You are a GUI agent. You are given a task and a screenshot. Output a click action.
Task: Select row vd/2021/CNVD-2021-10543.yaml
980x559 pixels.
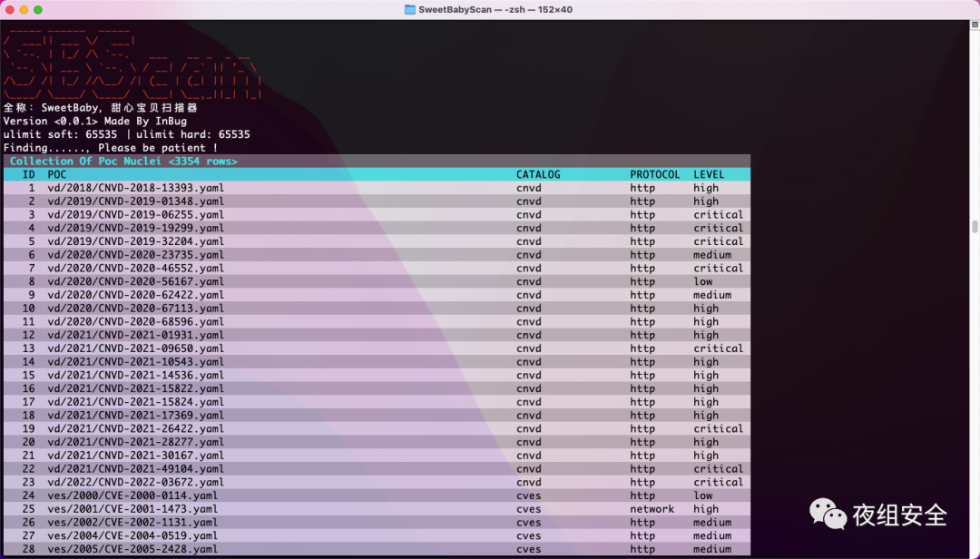tap(377, 362)
